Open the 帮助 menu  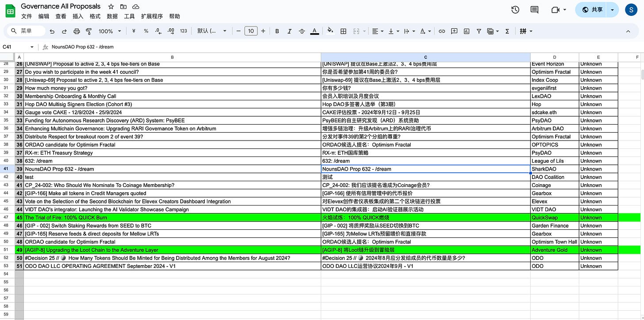click(x=175, y=16)
